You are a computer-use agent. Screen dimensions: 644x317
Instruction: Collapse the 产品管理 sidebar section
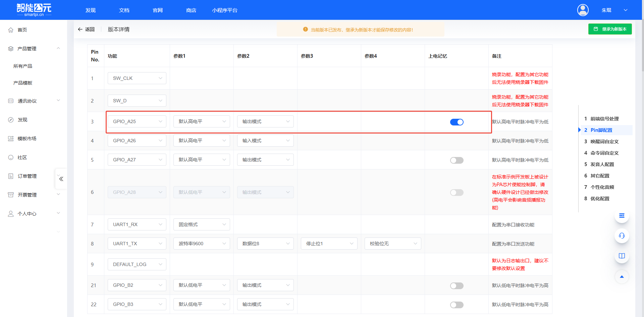(58, 48)
